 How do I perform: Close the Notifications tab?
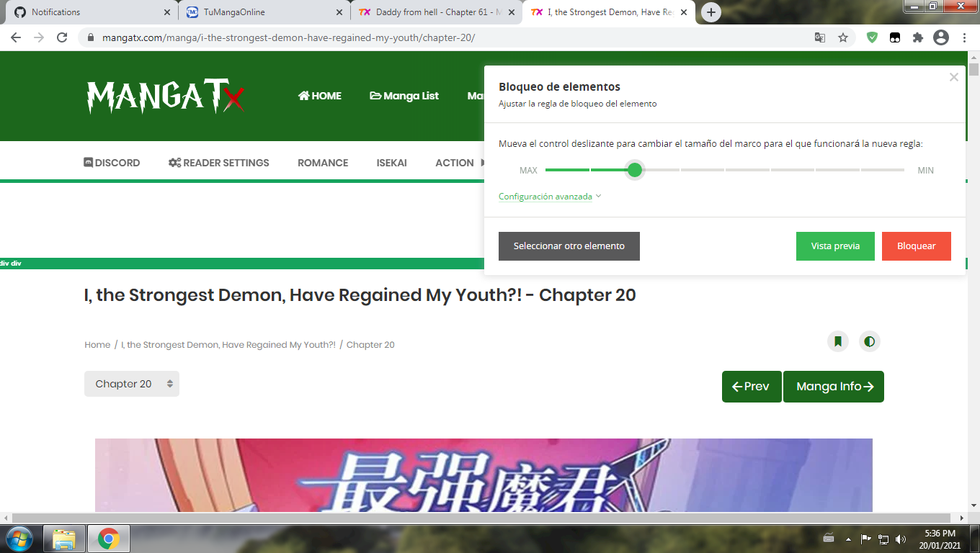click(167, 12)
